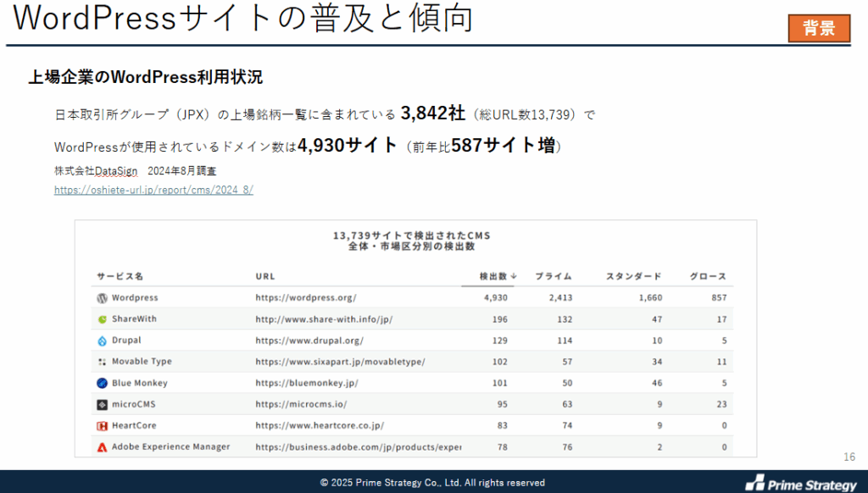The width and height of the screenshot is (868, 493).
Task: Click the 83 detection count cell
Action: coord(502,425)
